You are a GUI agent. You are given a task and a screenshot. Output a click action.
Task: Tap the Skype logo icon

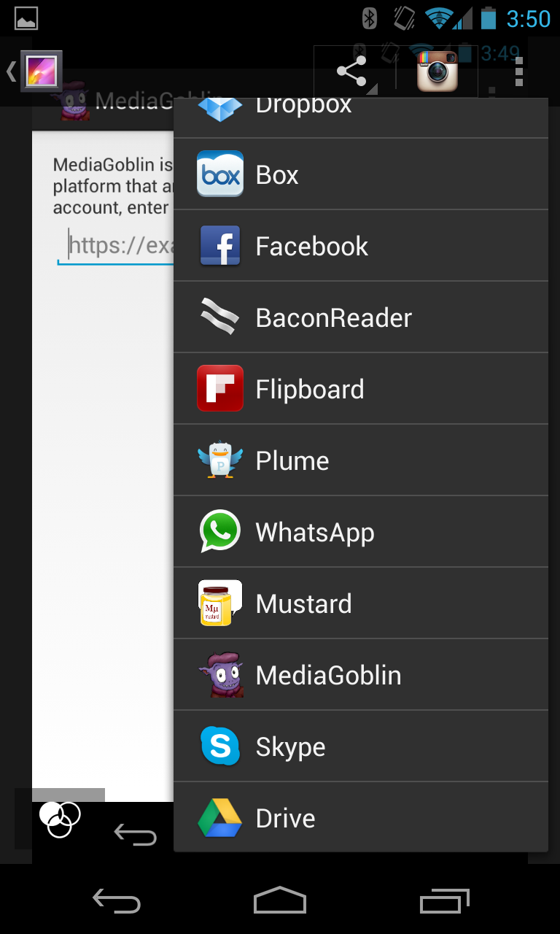(x=219, y=746)
